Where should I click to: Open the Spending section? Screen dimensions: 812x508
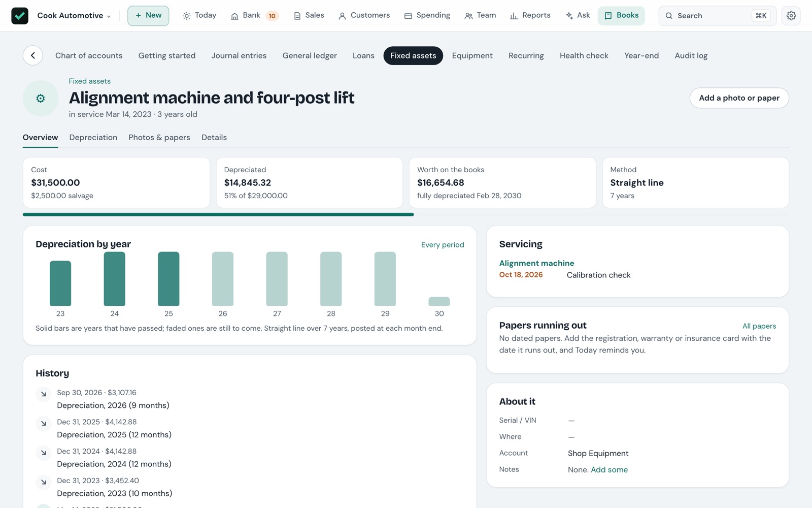pos(427,15)
